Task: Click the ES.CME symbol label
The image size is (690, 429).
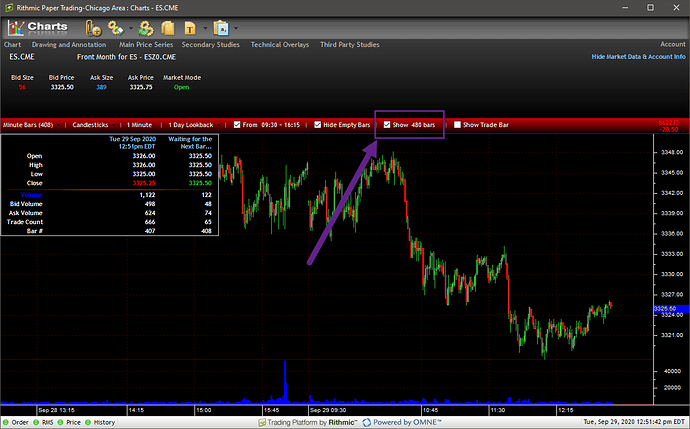Action: click(22, 57)
